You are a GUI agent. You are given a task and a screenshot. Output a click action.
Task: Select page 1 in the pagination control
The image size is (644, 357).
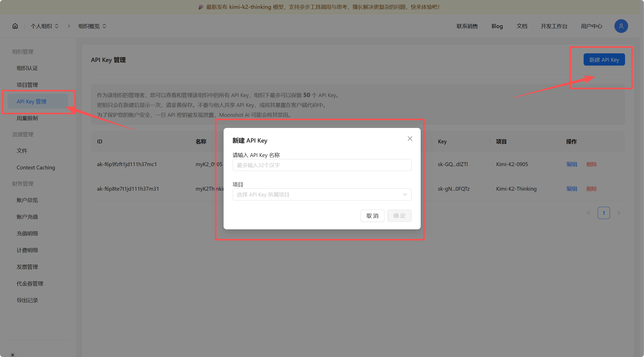pos(604,213)
